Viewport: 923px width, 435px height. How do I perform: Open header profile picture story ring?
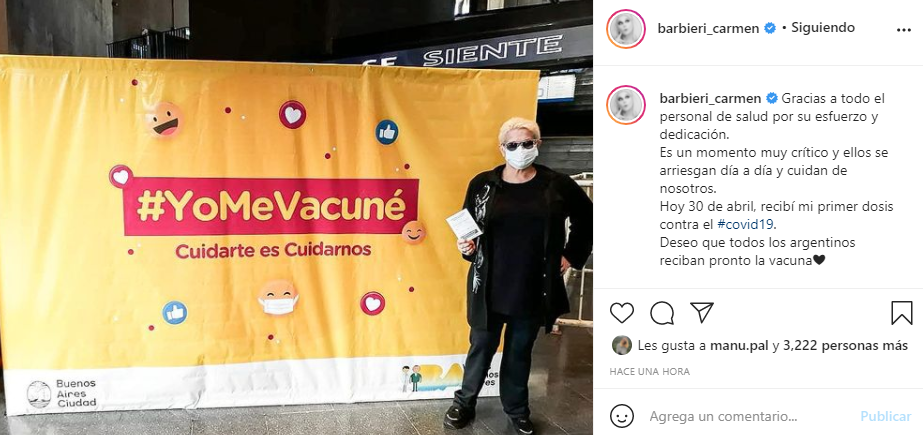pyautogui.click(x=626, y=28)
